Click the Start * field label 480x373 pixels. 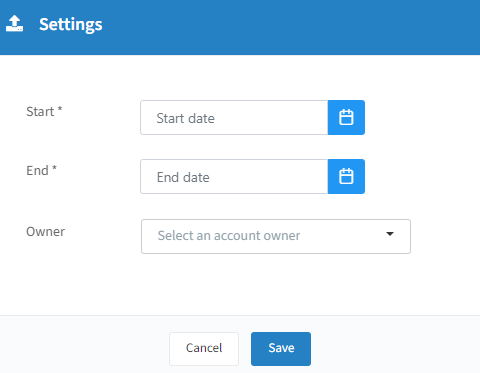(x=44, y=111)
